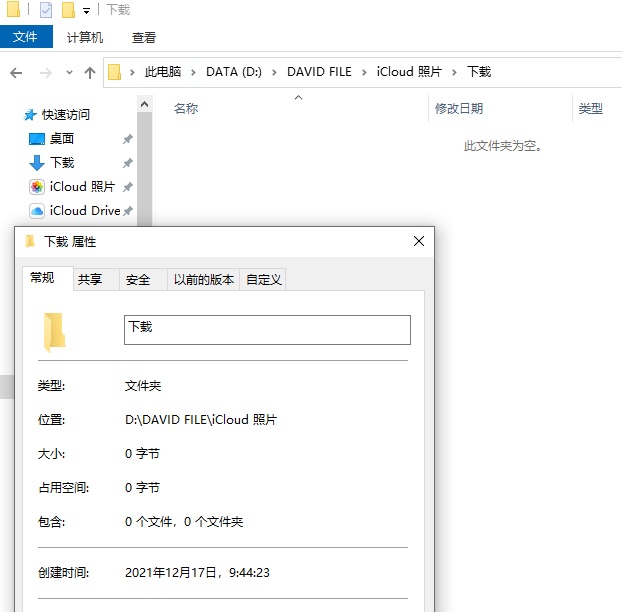
Task: Sort by the 名称 column header
Action: [186, 108]
